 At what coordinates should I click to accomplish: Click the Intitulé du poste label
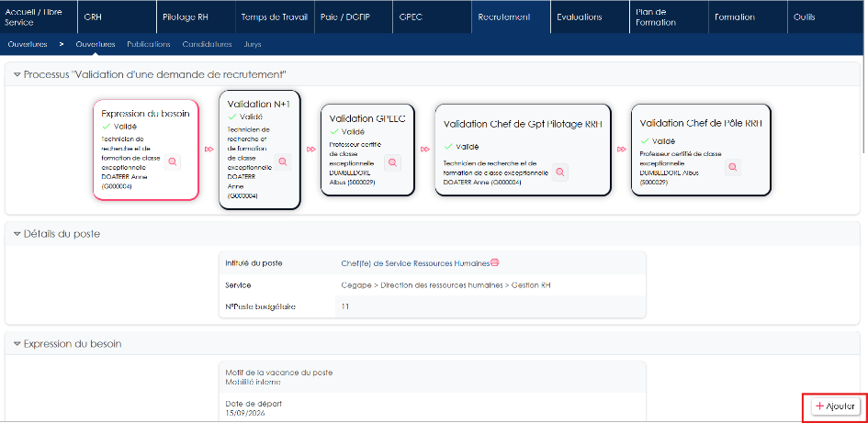pos(254,263)
